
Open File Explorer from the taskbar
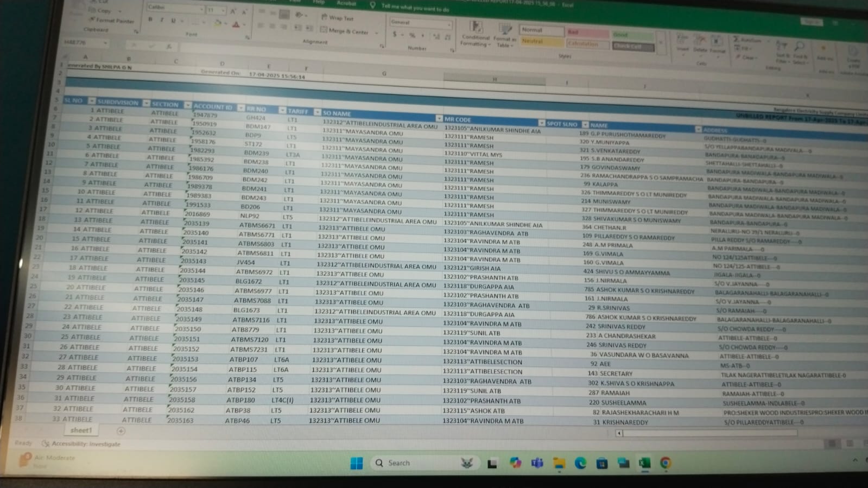(x=559, y=463)
